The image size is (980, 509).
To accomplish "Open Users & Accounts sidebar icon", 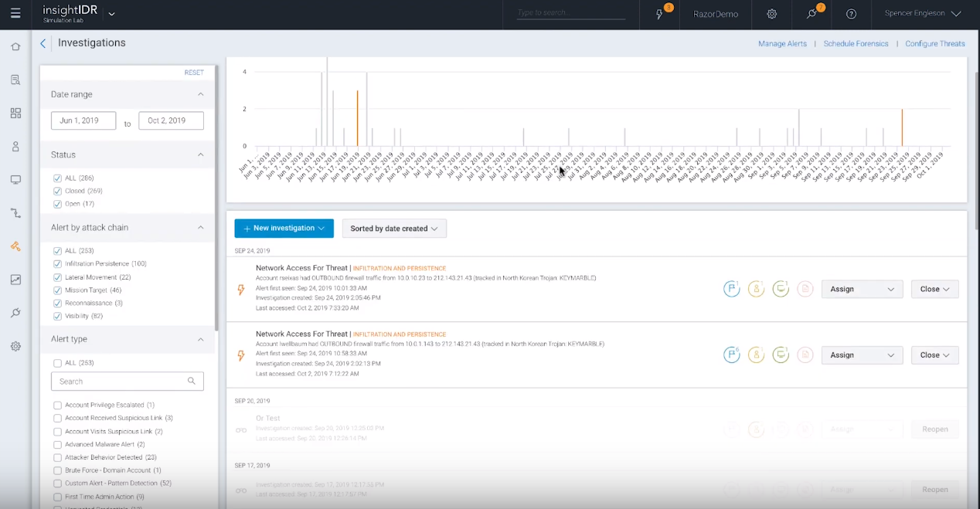I will (15, 146).
